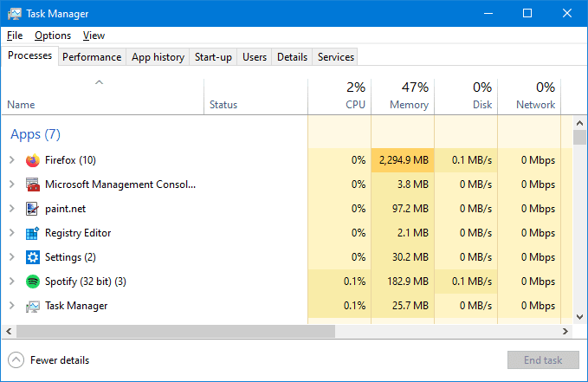Sort processes by CPU column
Image resolution: width=588 pixels, height=382 pixels.
click(339, 97)
